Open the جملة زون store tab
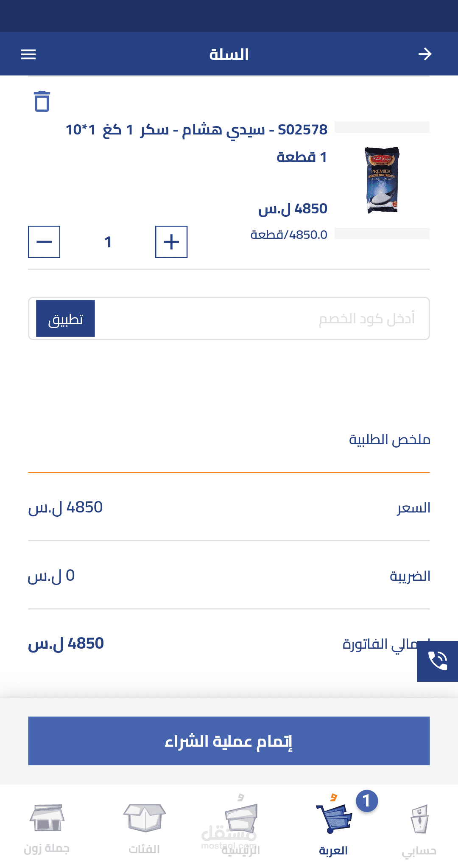Image resolution: width=458 pixels, height=868 pixels. (x=47, y=827)
